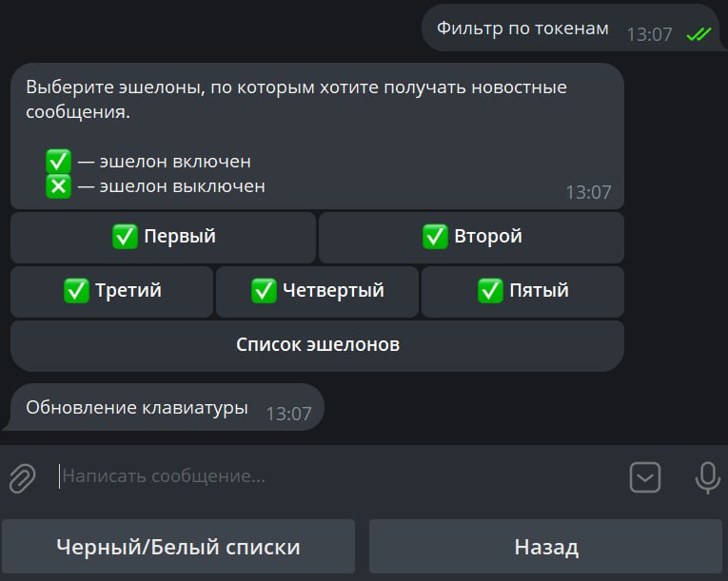Click the microphone voice message icon
The image size is (728, 581).
[708, 477]
